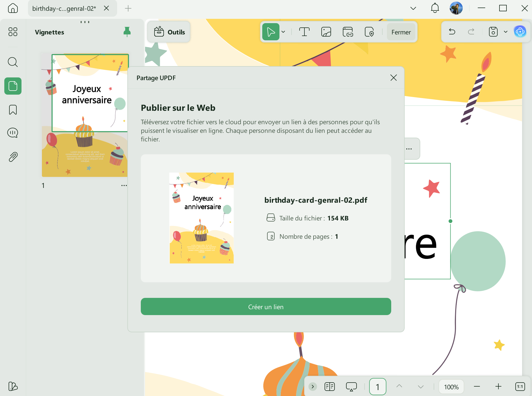The image size is (532, 396).
Task: Click the file name birthday-card-genral-02.pdf
Action: tap(316, 200)
